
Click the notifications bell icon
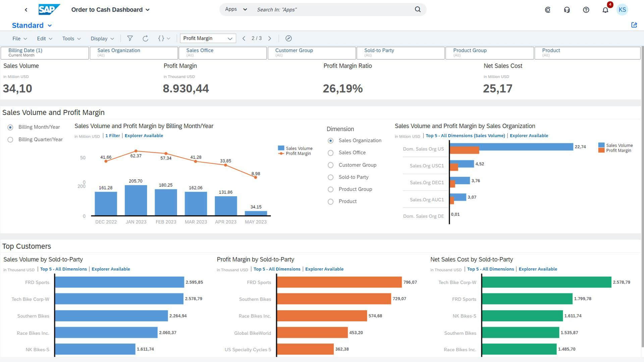pyautogui.click(x=605, y=10)
